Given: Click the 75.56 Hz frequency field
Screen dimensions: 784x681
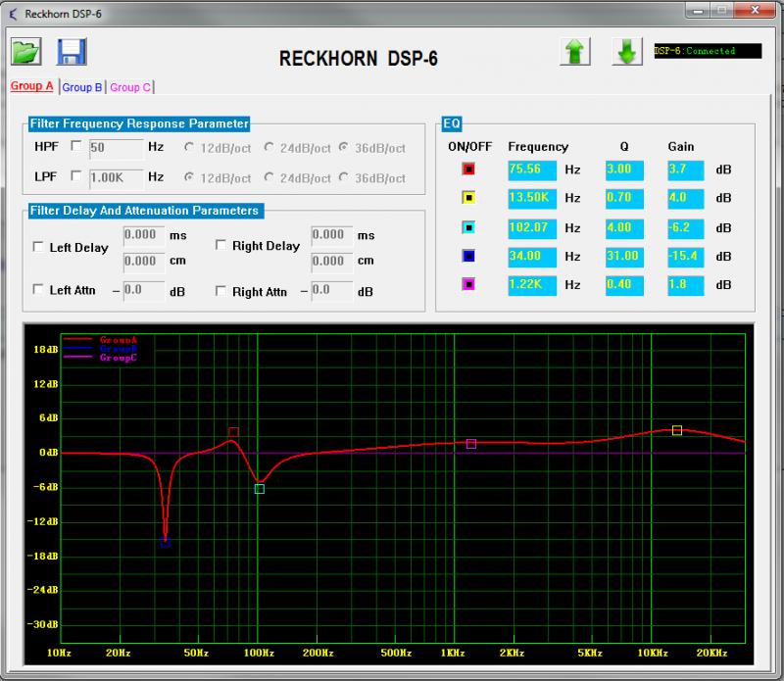Looking at the screenshot, I should [x=532, y=170].
